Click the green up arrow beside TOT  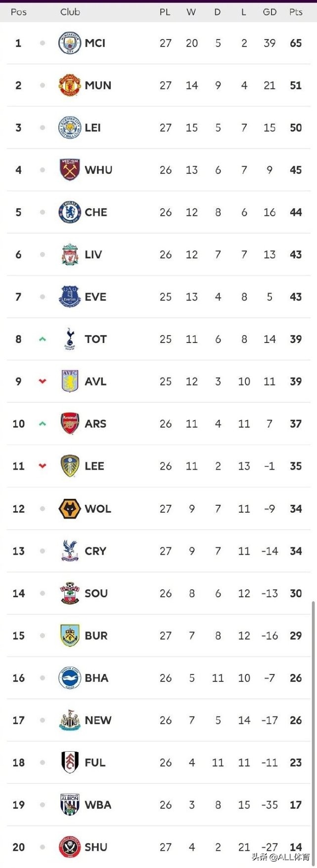pyautogui.click(x=43, y=339)
